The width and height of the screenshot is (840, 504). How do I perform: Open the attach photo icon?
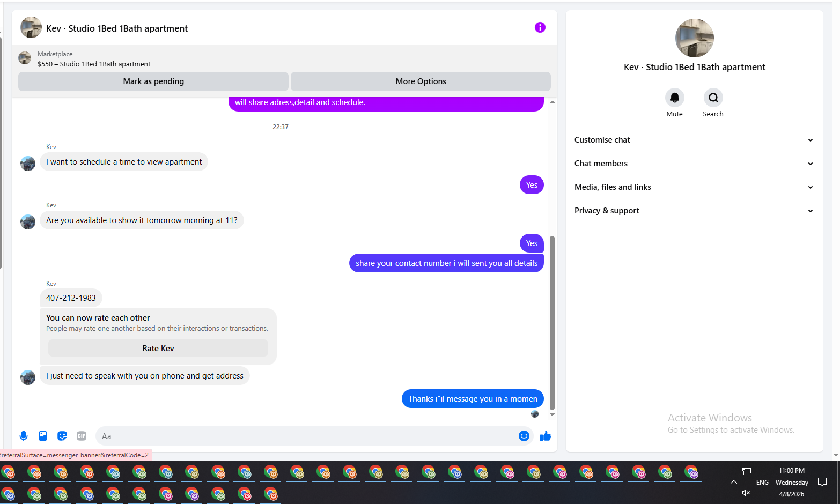43,436
